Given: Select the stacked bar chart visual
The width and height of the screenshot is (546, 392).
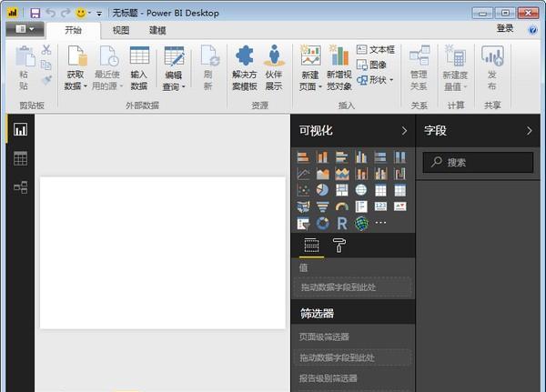Looking at the screenshot, I should pyautogui.click(x=303, y=157).
